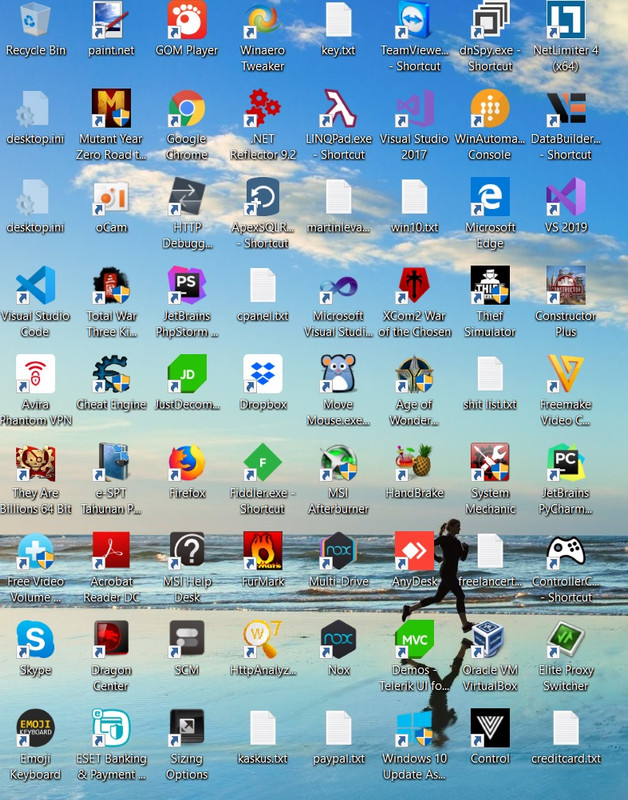Click XCom2 War of the Chosen icon

coord(414,285)
